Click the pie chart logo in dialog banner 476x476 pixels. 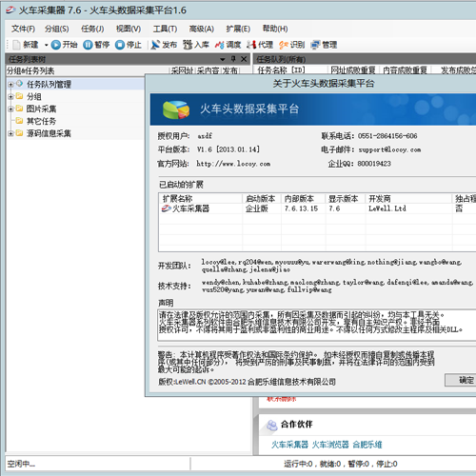pos(176,109)
